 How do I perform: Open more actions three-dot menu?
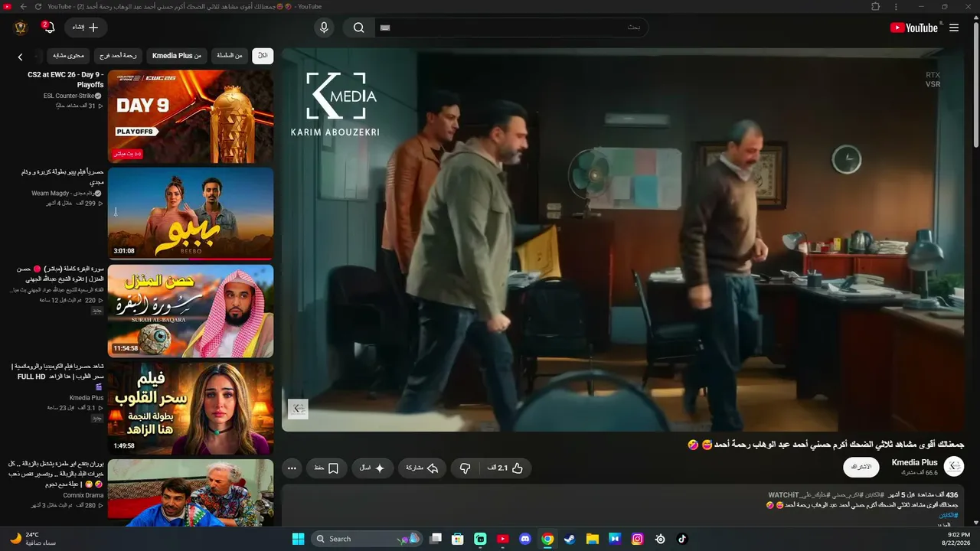(x=292, y=468)
